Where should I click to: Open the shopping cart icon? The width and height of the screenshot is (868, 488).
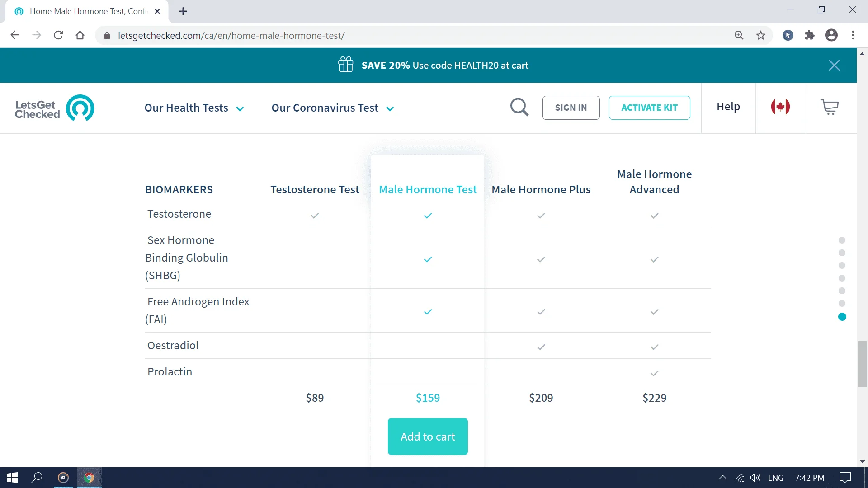pyautogui.click(x=830, y=108)
